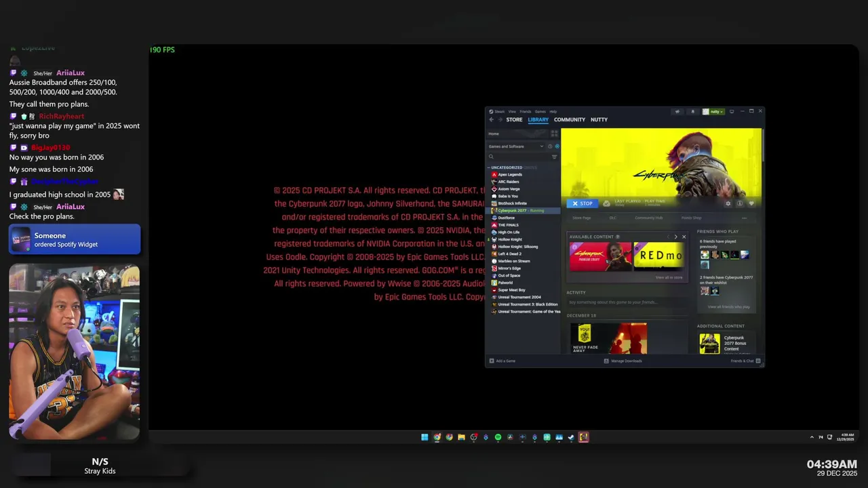Open REDmod content thumbnail
The height and width of the screenshot is (488, 868).
pyautogui.click(x=658, y=257)
